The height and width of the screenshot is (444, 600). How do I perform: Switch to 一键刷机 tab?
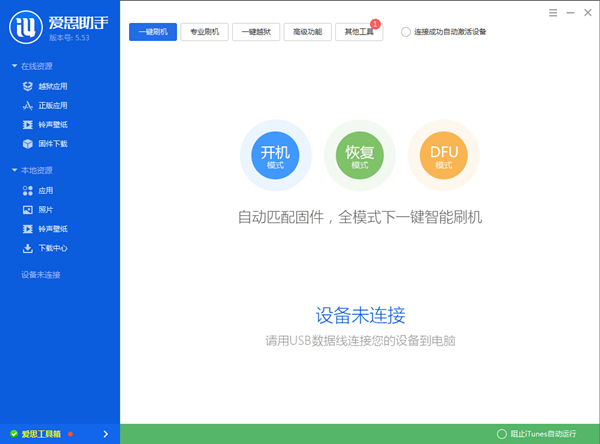click(153, 32)
